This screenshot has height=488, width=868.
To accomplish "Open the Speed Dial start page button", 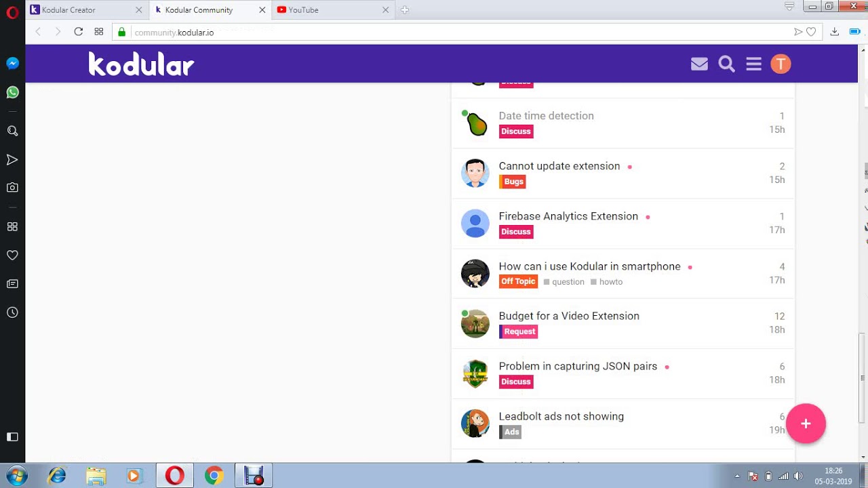I will point(99,32).
